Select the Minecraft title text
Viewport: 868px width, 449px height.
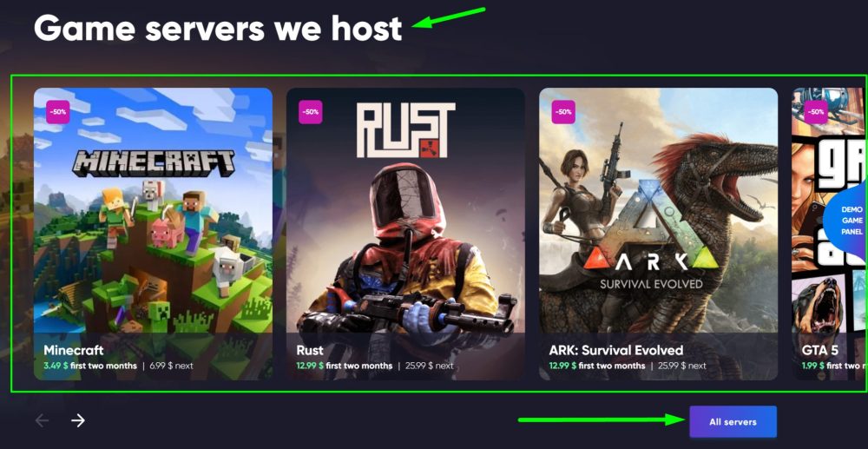coord(74,351)
